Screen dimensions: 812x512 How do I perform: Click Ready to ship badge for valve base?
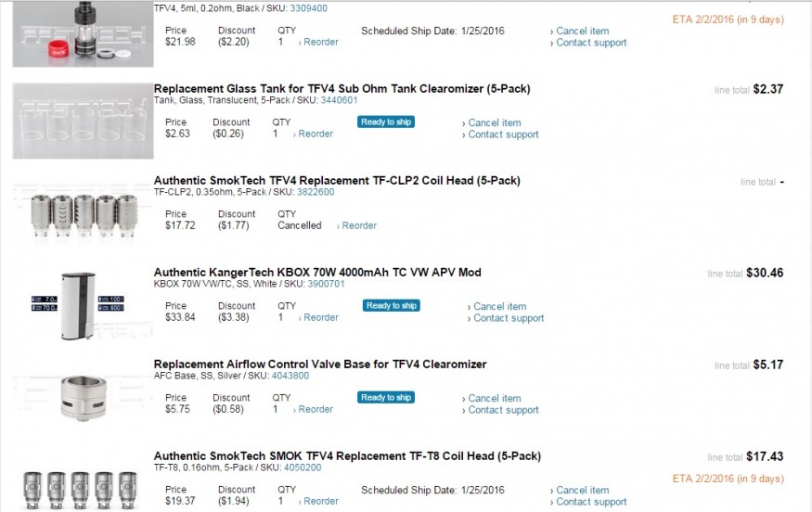pyautogui.click(x=386, y=397)
